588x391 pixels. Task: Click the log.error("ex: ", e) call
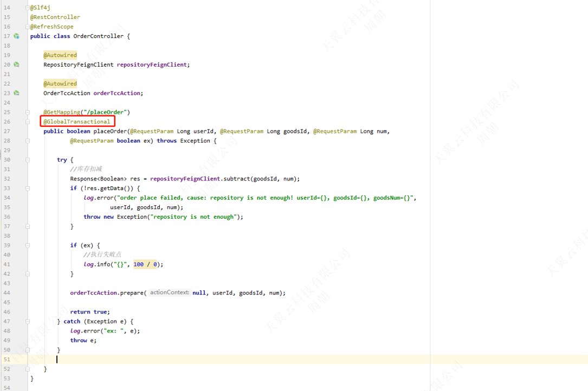pos(105,331)
